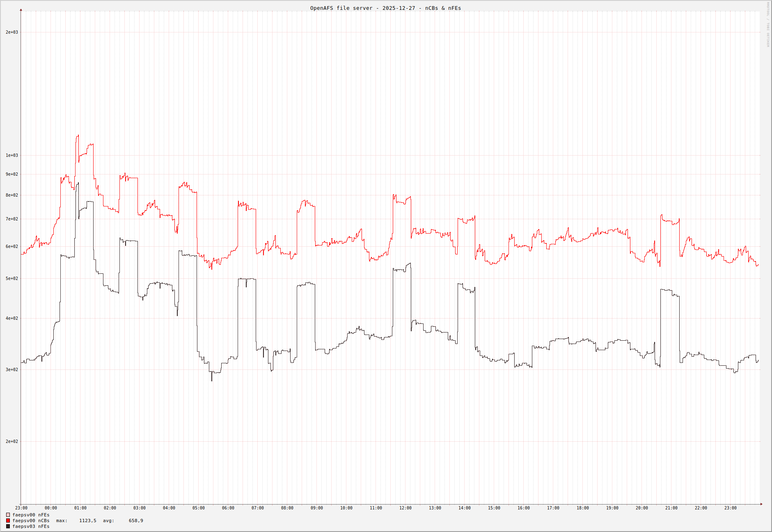
Task: Click the black faepsv03 nFEs legend swatch
Action: click(8, 526)
